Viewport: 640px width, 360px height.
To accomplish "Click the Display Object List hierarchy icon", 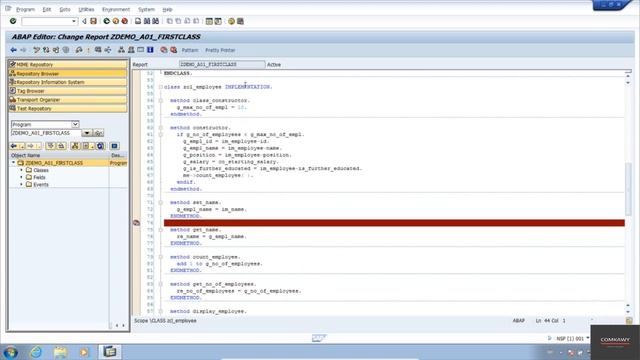I will [121, 50].
